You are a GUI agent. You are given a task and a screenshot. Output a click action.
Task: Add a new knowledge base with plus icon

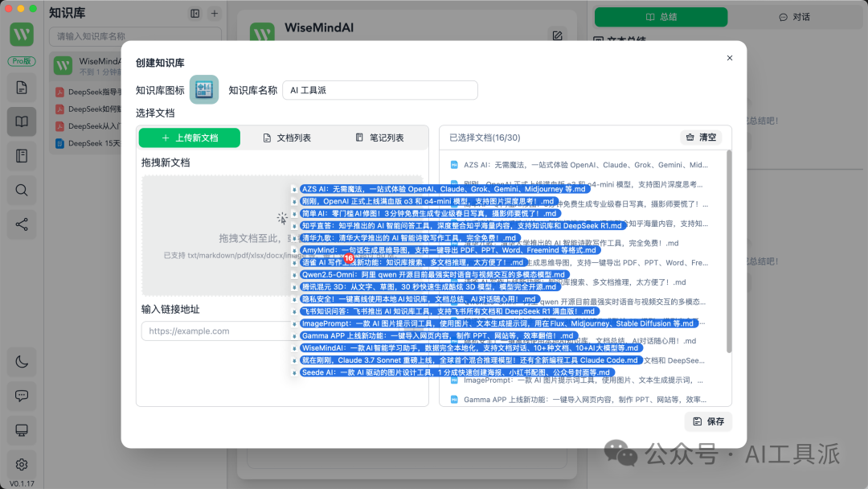(x=215, y=14)
